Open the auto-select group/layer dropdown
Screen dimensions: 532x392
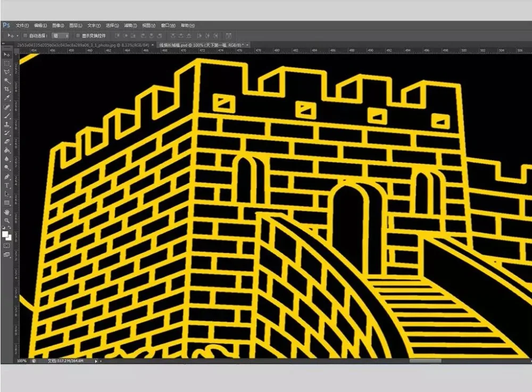61,36
